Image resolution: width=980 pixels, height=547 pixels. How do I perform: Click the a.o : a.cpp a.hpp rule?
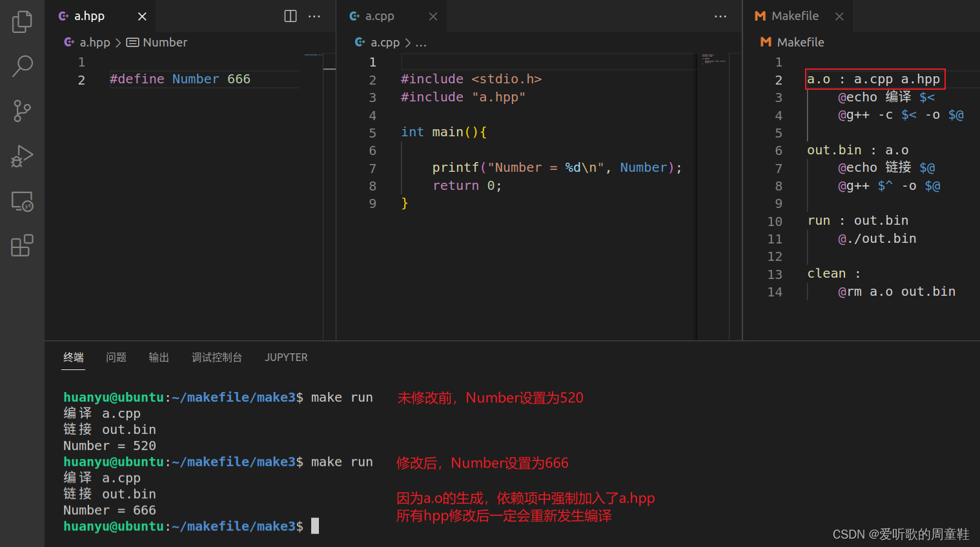pyautogui.click(x=873, y=79)
